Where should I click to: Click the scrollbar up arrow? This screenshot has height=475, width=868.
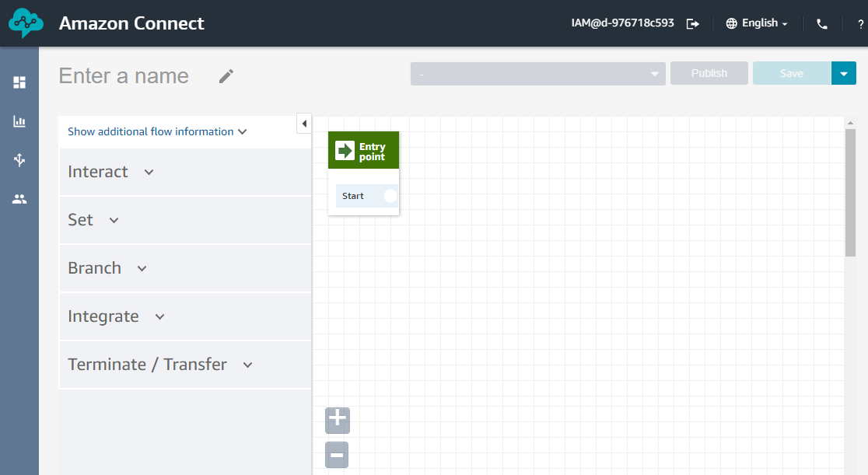(x=850, y=122)
